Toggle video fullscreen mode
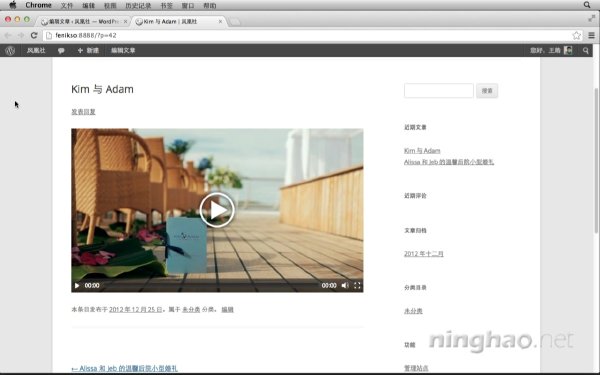This screenshot has height=375, width=600. (x=357, y=285)
